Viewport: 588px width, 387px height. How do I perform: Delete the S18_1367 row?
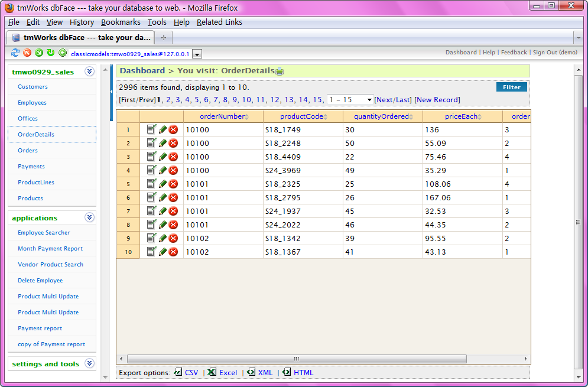(173, 252)
